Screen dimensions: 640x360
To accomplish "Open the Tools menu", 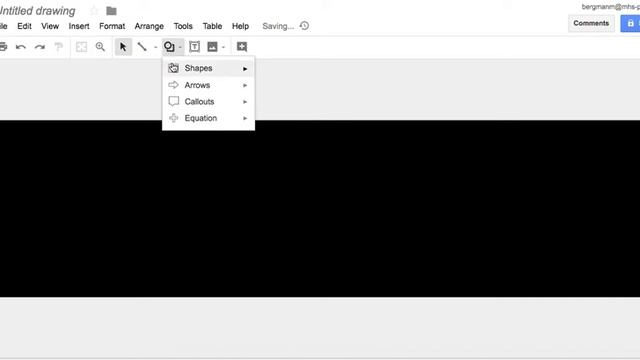I will pyautogui.click(x=183, y=26).
